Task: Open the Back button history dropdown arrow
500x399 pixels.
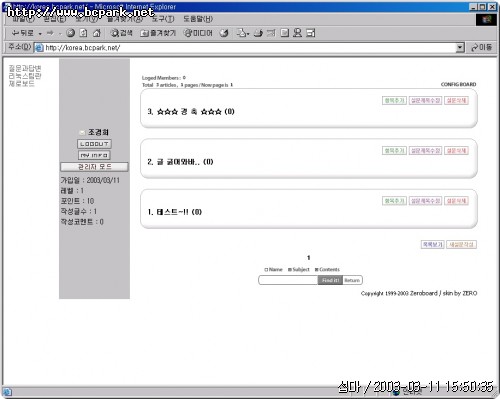Action: pos(40,33)
